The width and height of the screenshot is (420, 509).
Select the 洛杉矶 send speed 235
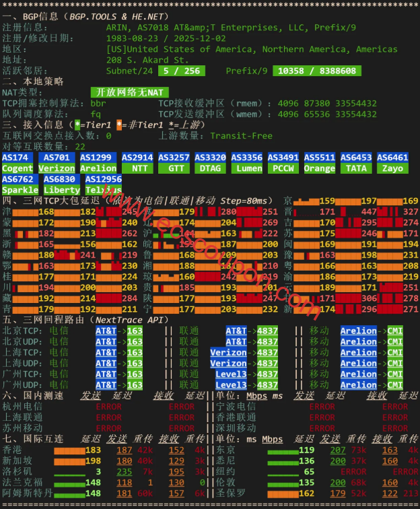click(x=125, y=472)
